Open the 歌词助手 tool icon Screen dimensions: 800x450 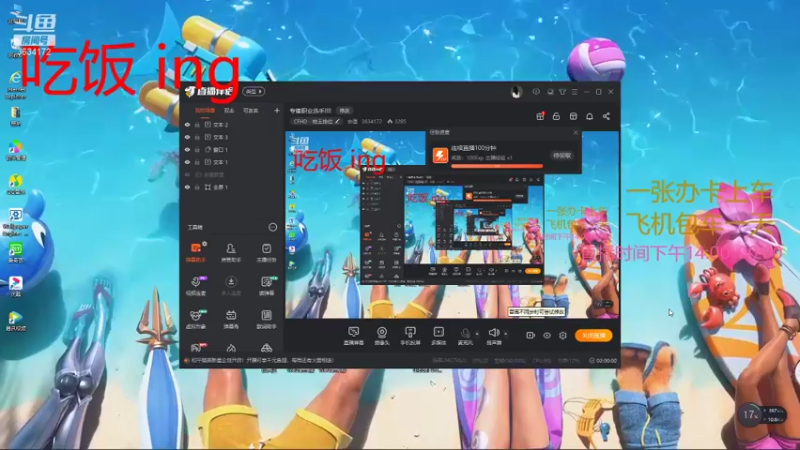pos(266,319)
